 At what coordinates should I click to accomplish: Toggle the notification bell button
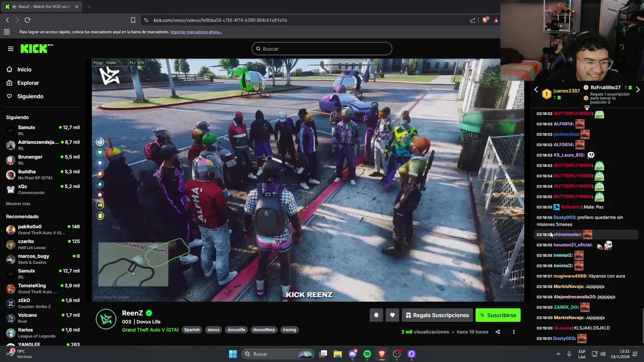click(x=376, y=315)
